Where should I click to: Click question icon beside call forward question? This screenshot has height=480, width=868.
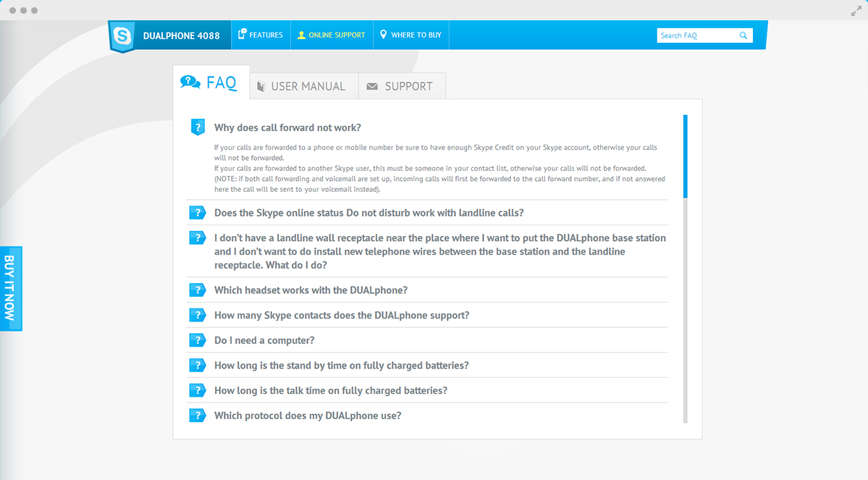point(198,127)
